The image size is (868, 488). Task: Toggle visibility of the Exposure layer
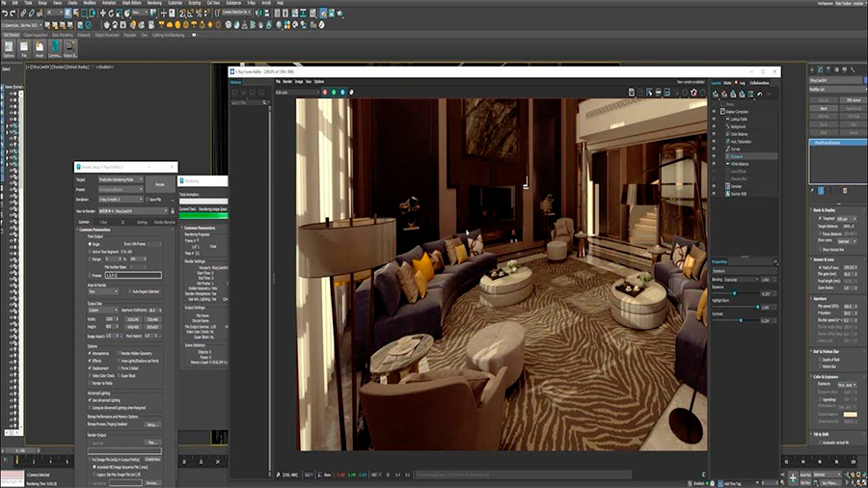pyautogui.click(x=716, y=155)
